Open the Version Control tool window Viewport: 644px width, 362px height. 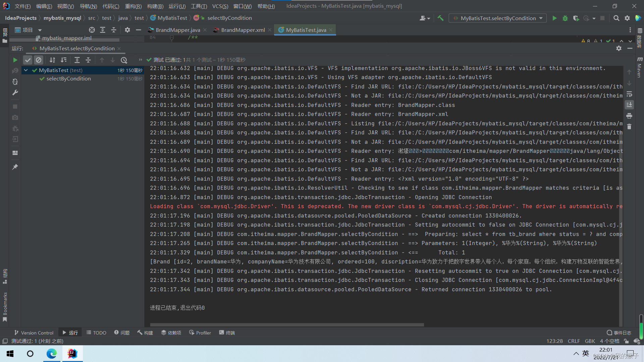pyautogui.click(x=34, y=333)
